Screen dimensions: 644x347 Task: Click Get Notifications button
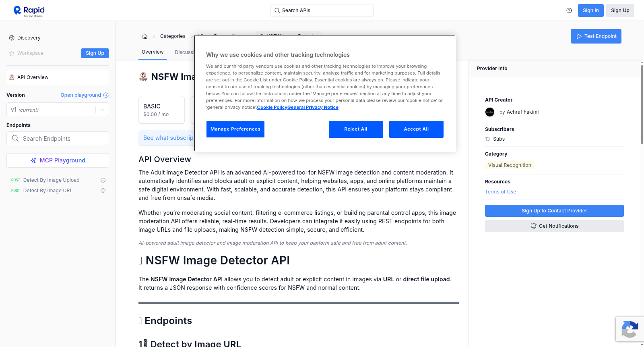point(554,226)
